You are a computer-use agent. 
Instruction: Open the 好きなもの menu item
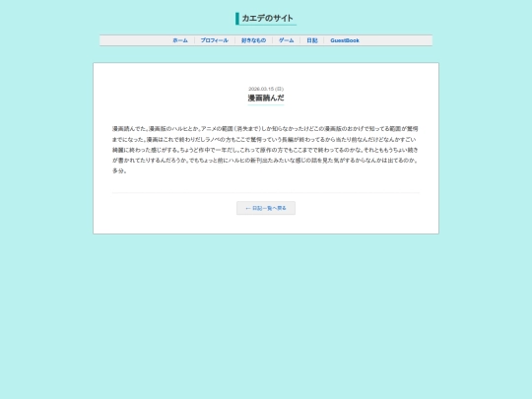coord(253,40)
